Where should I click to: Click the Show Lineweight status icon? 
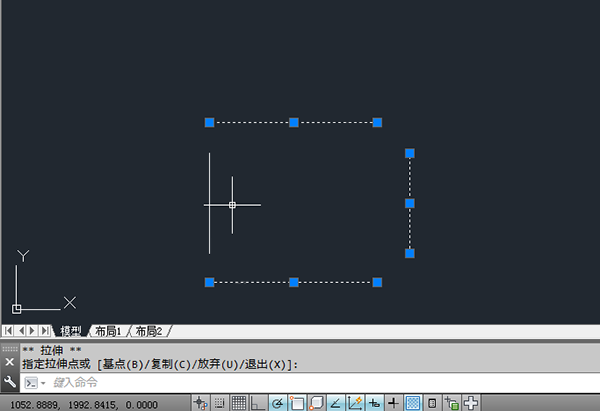point(393,403)
